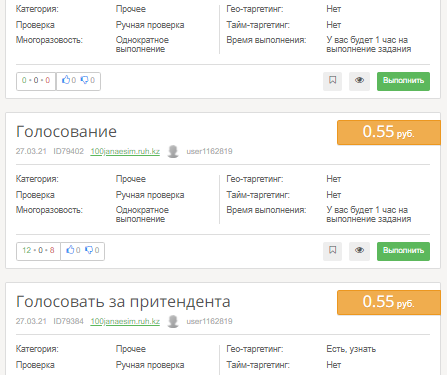Like the Голосование task with thumbs-up
Image resolution: width=447 pixels, height=375 pixels.
coord(70,250)
